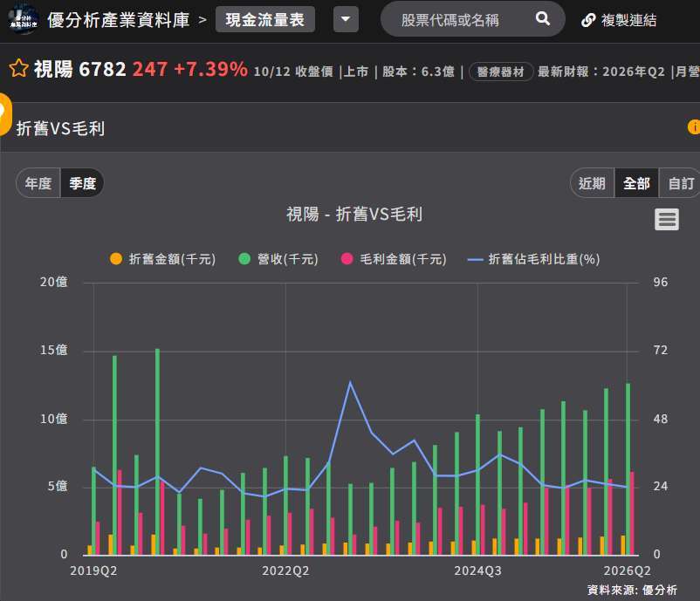This screenshot has height=601, width=700.
Task: Click the 2022Q2 axis label
Action: [285, 570]
